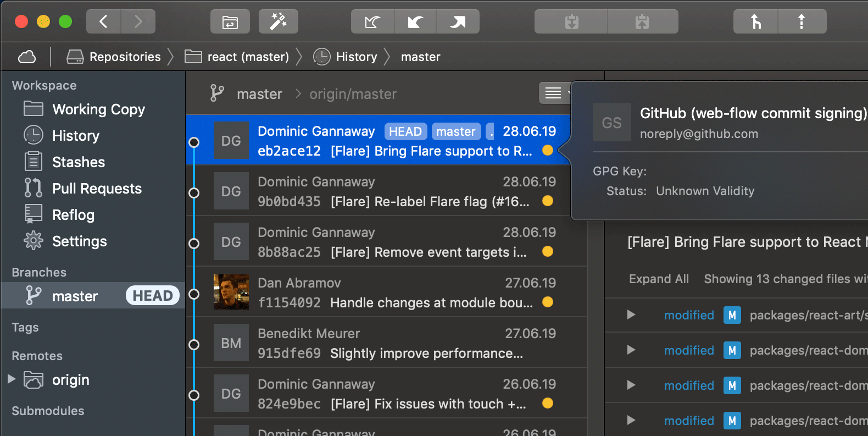The width and height of the screenshot is (868, 436).
Task: Click the back navigation arrow in toolbar
Action: (x=103, y=21)
